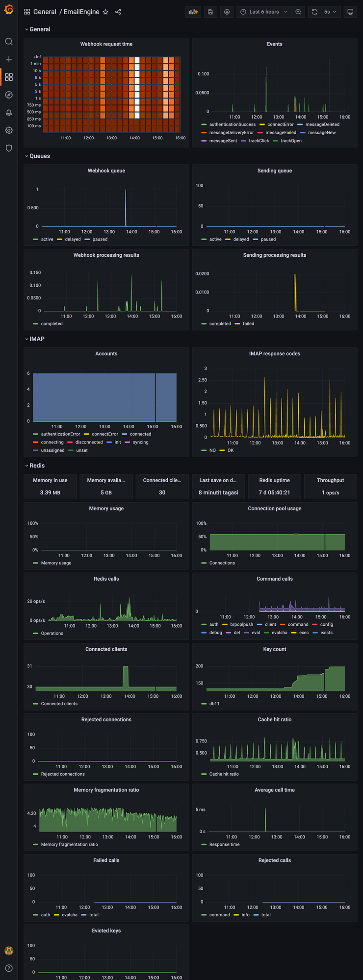This screenshot has height=980, width=363.
Task: Toggle info series in Rejected calls legend
Action: 246,915
